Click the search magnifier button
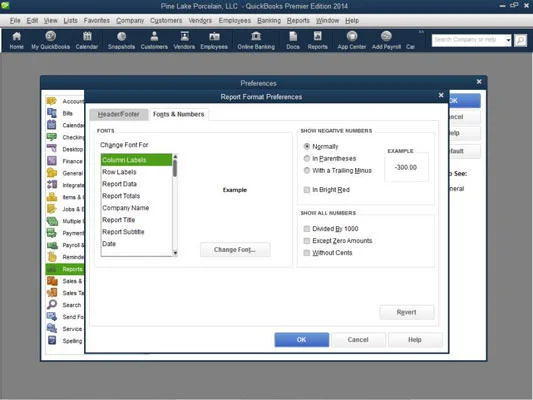 tap(520, 40)
